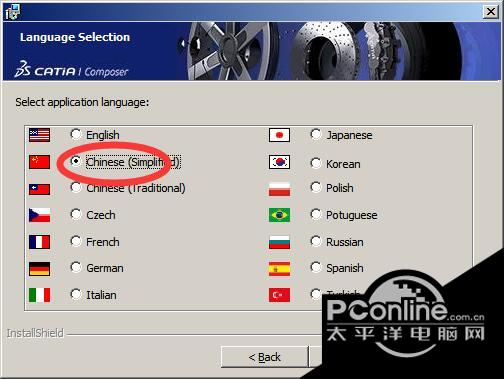504x379 pixels.
Task: Go back with the Back button
Action: (265, 357)
